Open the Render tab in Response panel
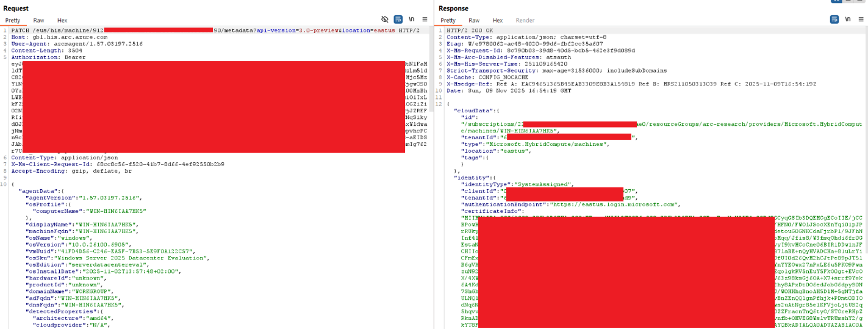Screen dimensions: 868x329 point(525,21)
